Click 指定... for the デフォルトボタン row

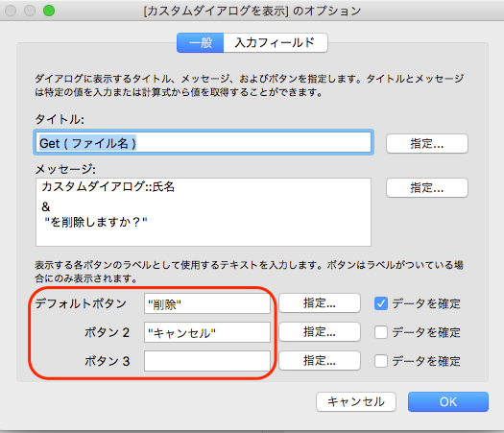coord(320,302)
